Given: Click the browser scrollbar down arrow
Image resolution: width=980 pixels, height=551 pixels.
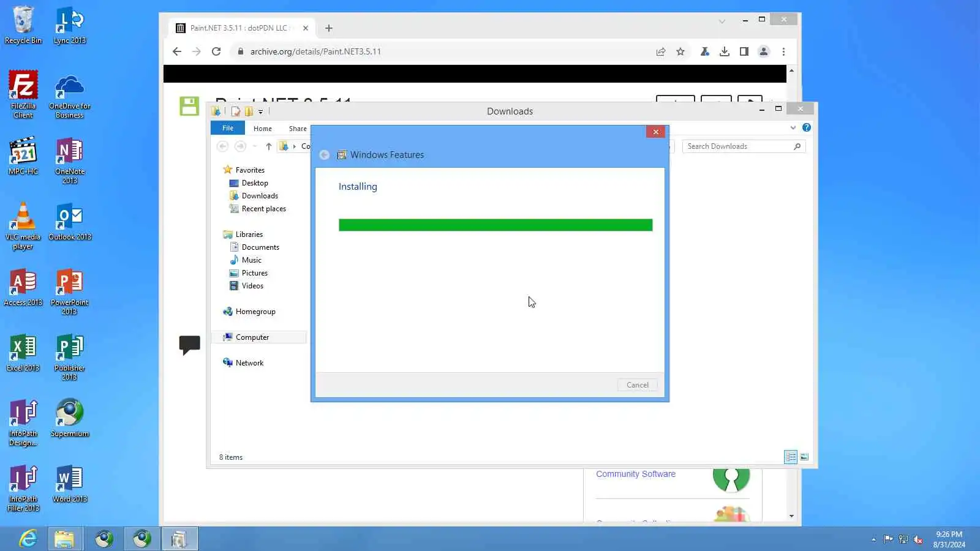Looking at the screenshot, I should pyautogui.click(x=791, y=516).
